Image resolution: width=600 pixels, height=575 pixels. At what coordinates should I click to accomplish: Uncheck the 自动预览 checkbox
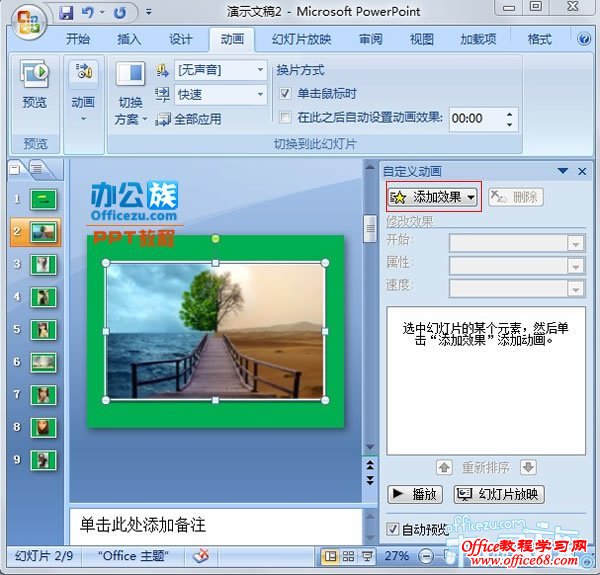tap(393, 528)
